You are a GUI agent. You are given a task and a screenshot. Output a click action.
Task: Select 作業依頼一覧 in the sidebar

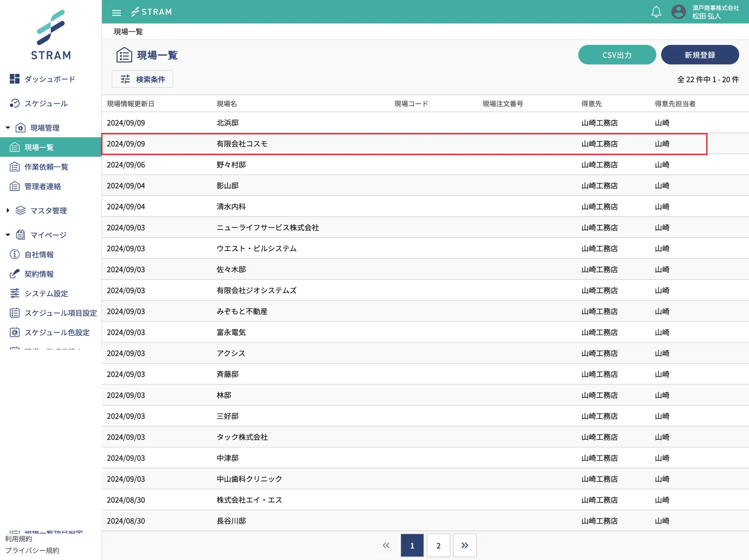[46, 167]
